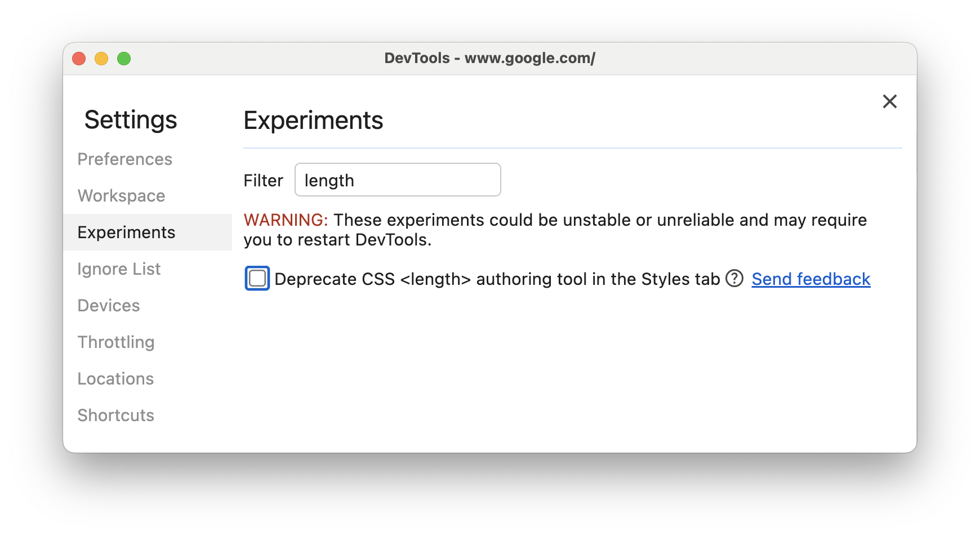The image size is (980, 536).
Task: Click inside the experiments Filter field
Action: coord(397,180)
